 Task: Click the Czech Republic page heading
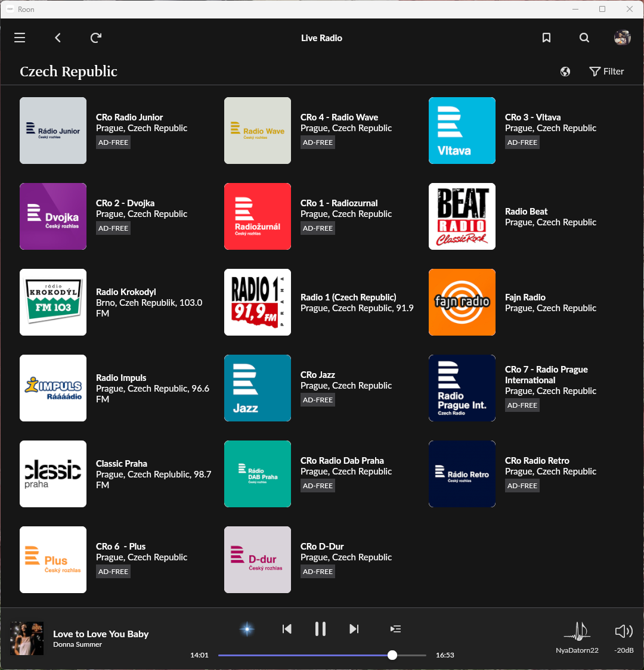pyautogui.click(x=69, y=72)
